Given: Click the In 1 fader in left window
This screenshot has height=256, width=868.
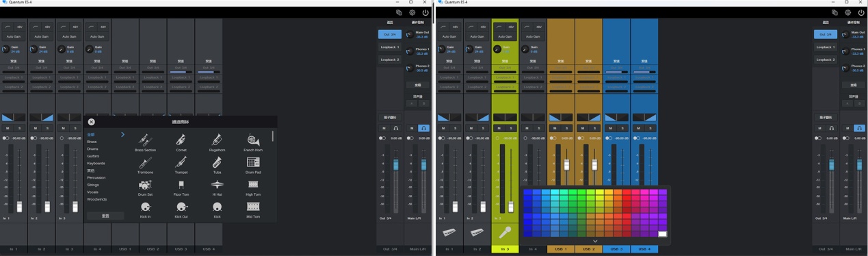Looking at the screenshot, I should [x=19, y=206].
